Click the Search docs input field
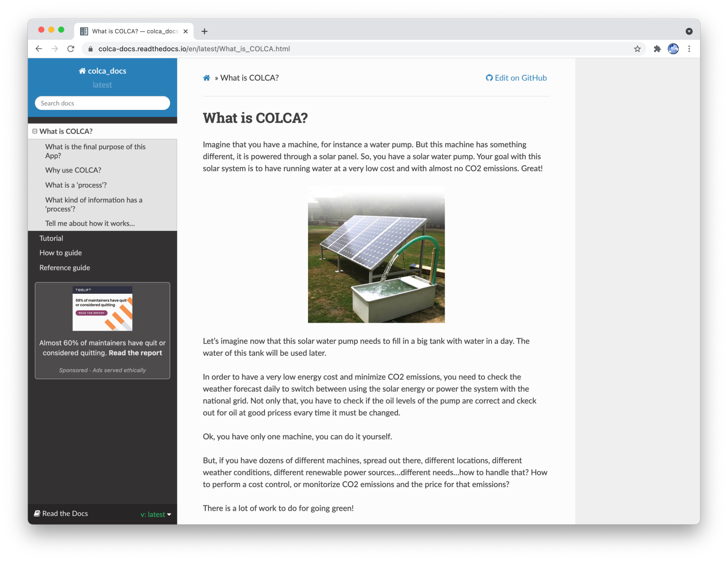 point(102,103)
